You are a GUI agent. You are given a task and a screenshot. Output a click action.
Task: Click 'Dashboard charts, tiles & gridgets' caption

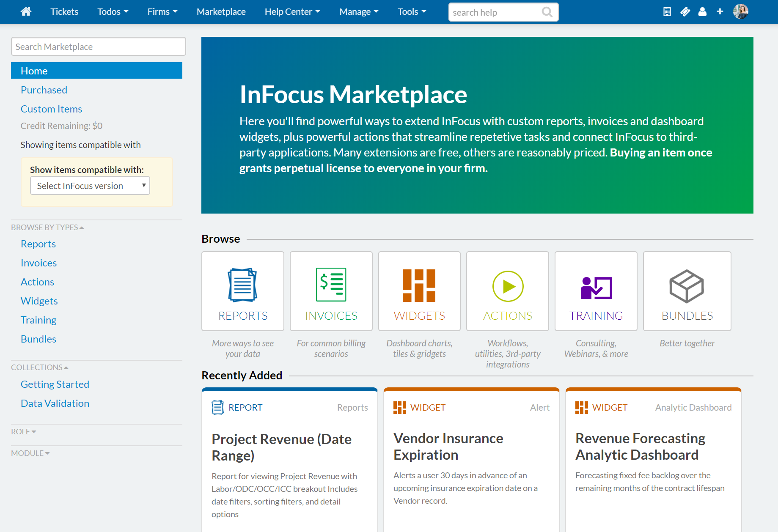point(419,348)
